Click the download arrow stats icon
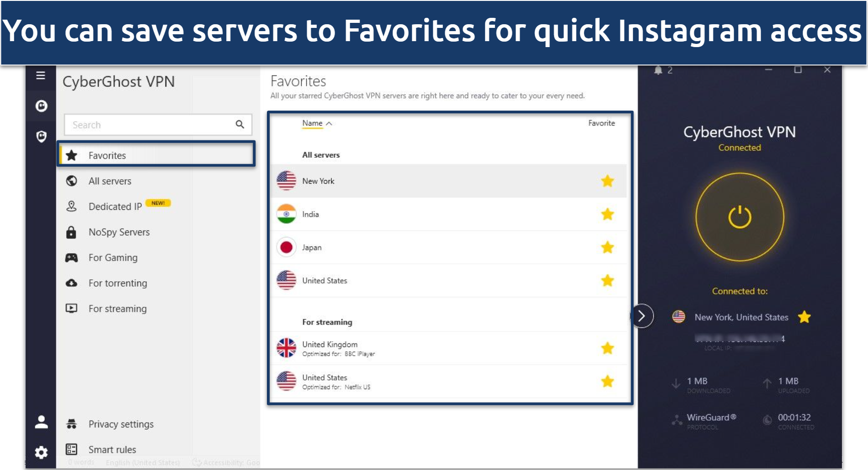This screenshot has width=868, height=470. pyautogui.click(x=676, y=384)
